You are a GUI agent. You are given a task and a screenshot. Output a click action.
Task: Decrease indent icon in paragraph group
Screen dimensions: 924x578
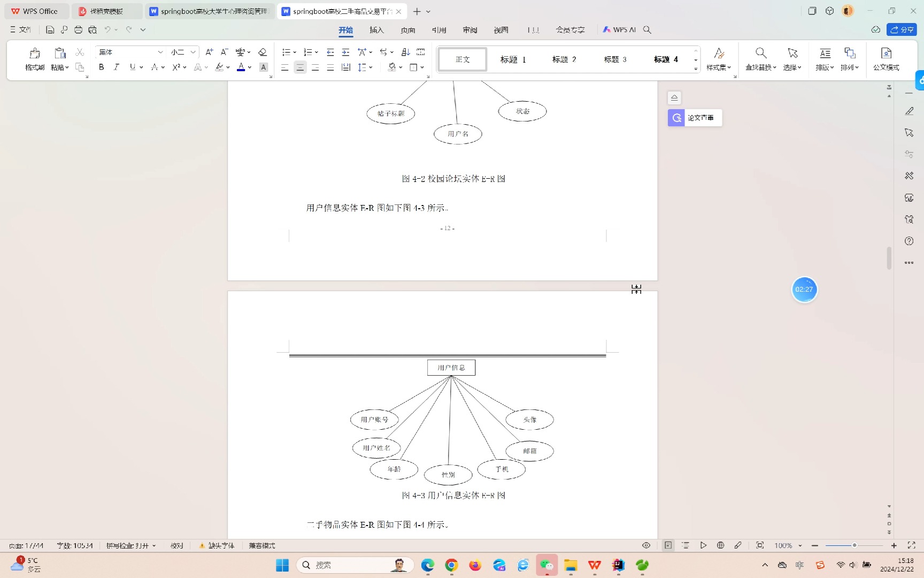330,52
